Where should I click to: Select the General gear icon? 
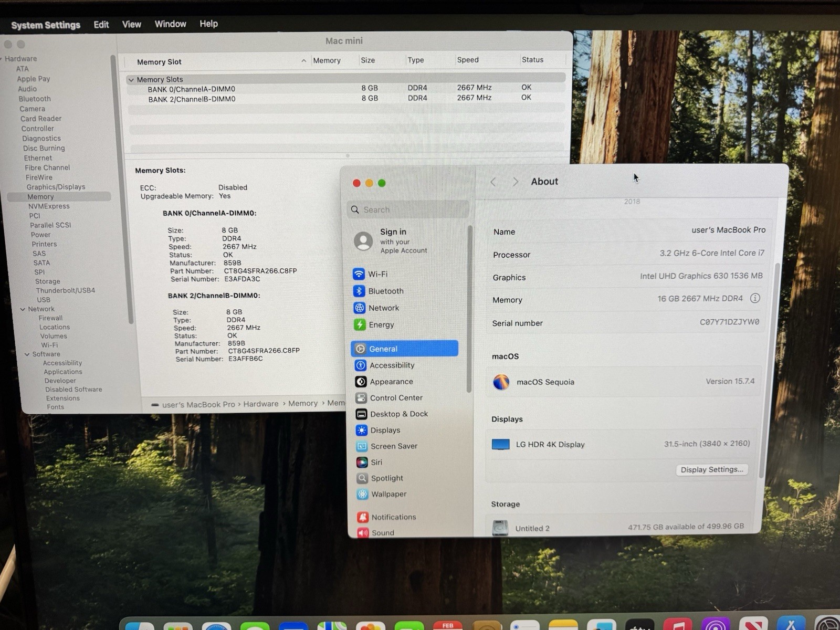click(x=361, y=349)
